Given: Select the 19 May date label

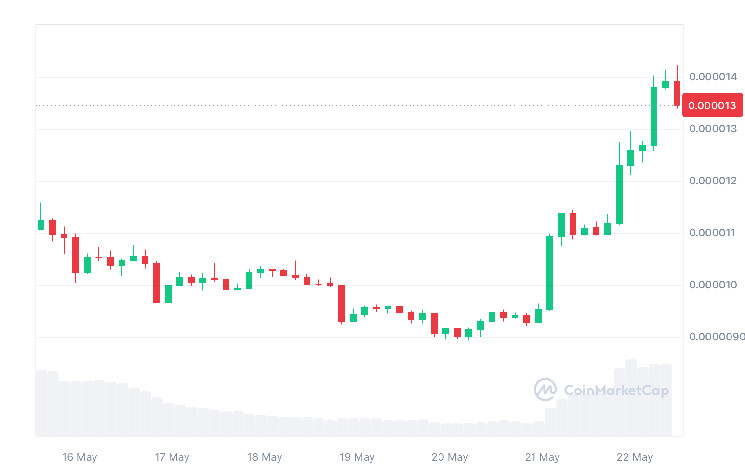Looking at the screenshot, I should [357, 457].
